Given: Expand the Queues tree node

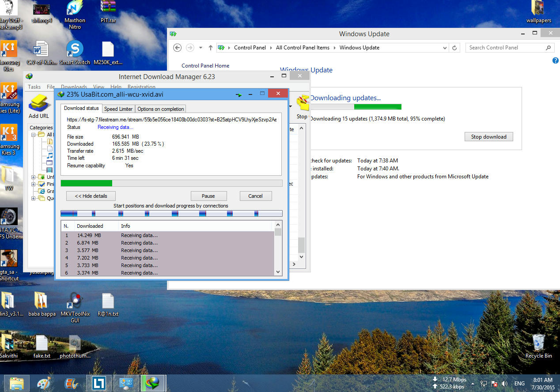Looking at the screenshot, I should tap(34, 198).
